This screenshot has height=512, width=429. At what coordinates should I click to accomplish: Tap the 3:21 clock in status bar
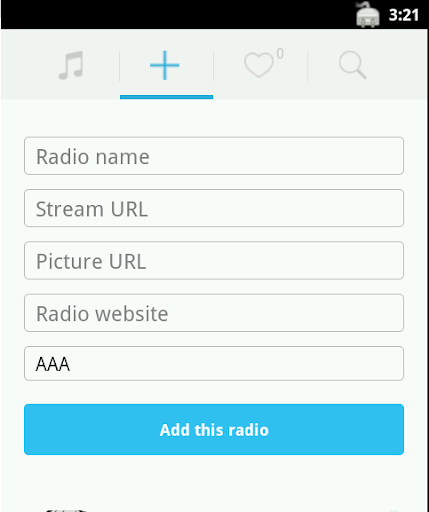(404, 15)
